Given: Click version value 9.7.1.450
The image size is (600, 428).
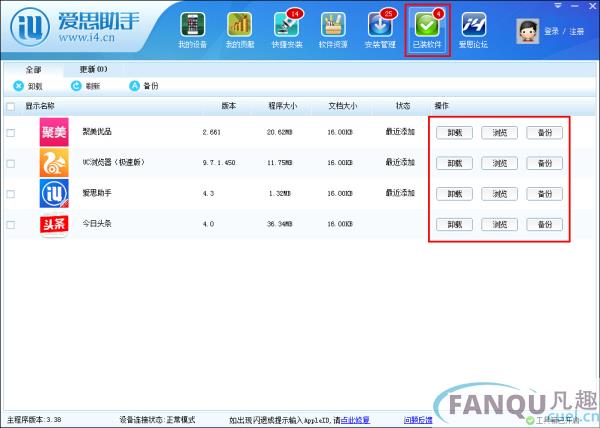Looking at the screenshot, I should click(x=219, y=163).
